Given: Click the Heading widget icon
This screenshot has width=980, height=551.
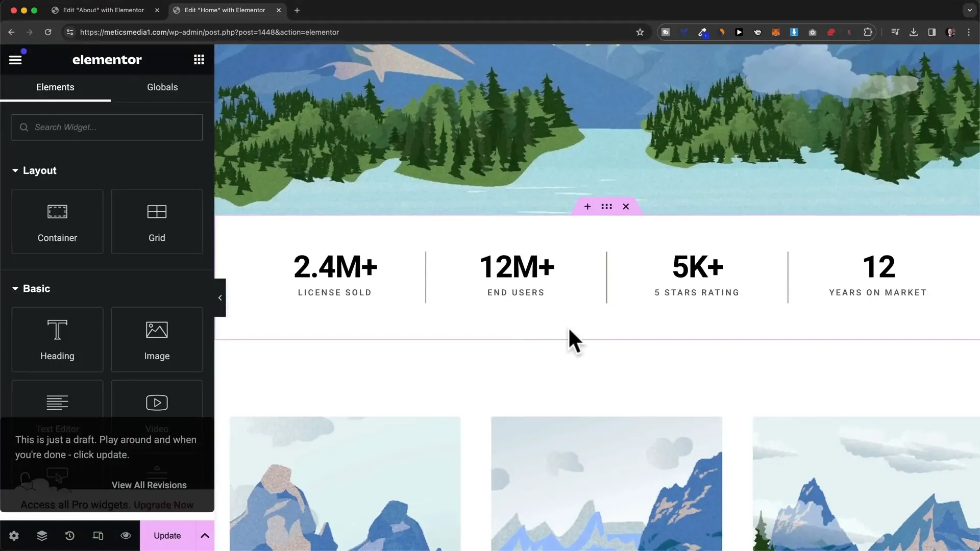Looking at the screenshot, I should [x=57, y=340].
